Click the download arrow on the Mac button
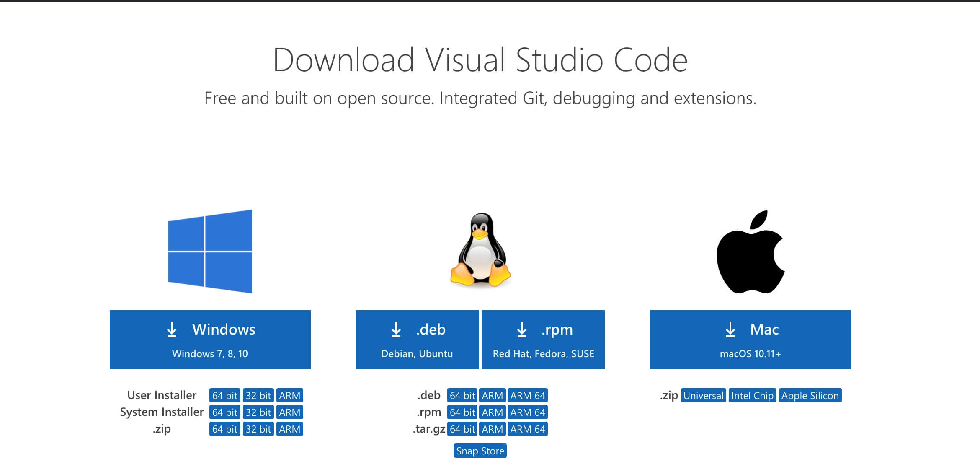The width and height of the screenshot is (980, 472). (x=730, y=329)
